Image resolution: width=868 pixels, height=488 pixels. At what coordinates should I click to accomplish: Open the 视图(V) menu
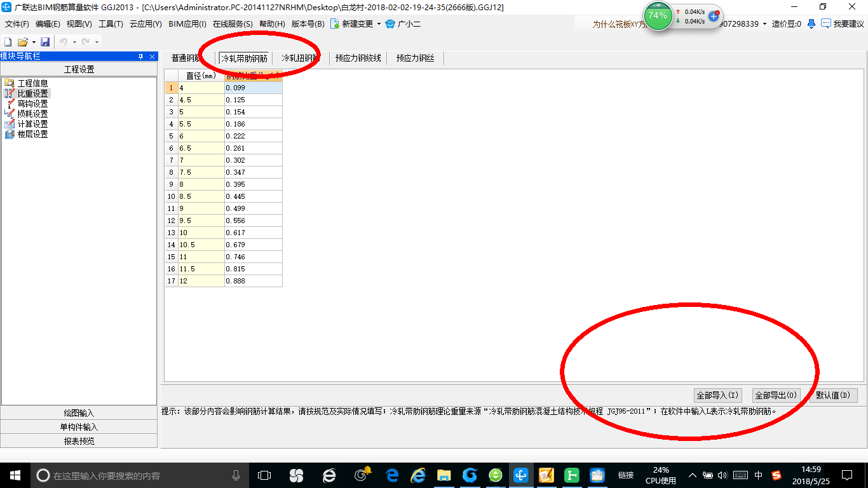click(79, 24)
